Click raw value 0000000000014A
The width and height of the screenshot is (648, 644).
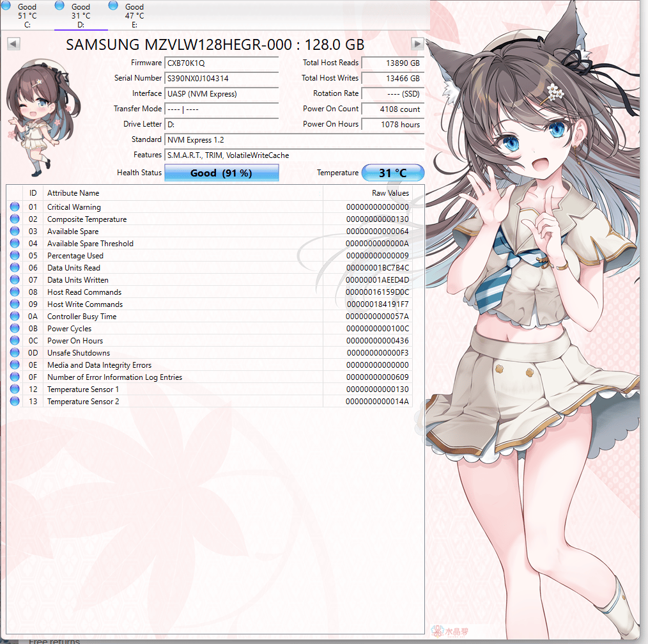377,402
